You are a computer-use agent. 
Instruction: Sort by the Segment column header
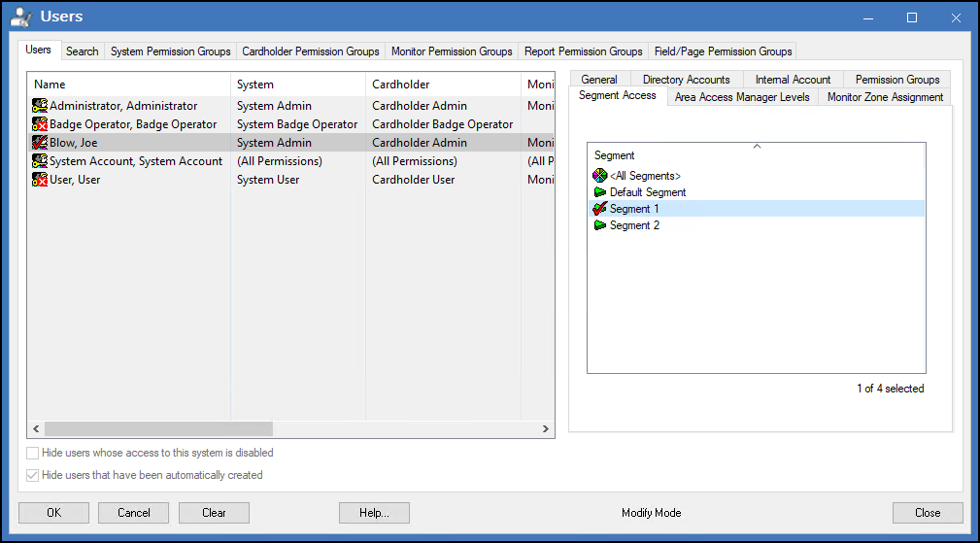[757, 155]
